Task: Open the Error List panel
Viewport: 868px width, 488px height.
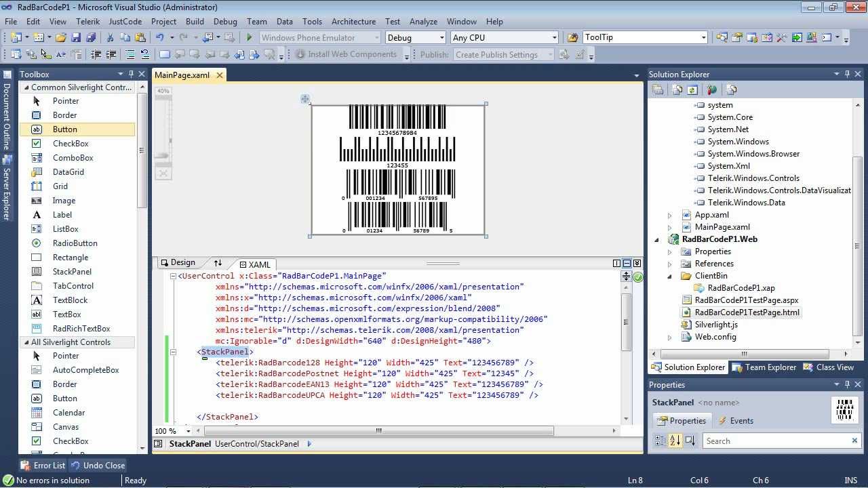Action: (x=43, y=466)
